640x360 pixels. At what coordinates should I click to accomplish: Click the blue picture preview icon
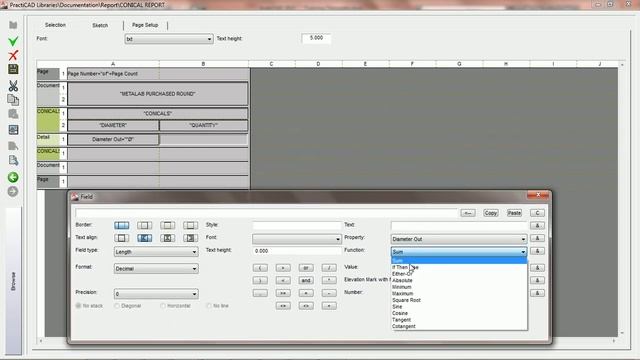13,130
